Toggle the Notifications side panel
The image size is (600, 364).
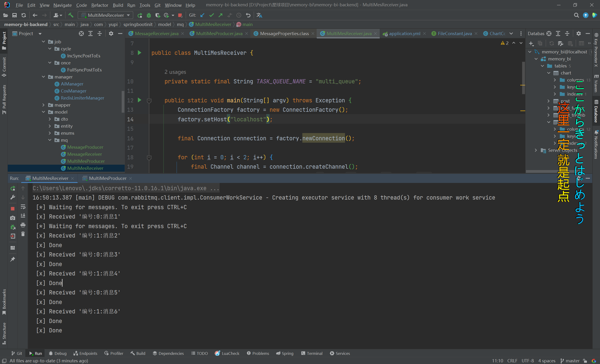[596, 145]
